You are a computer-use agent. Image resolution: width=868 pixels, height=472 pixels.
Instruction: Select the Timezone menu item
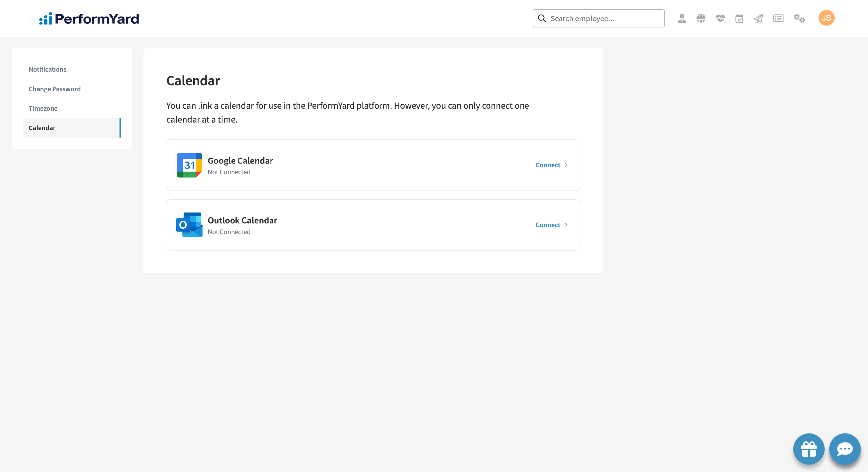[x=43, y=108]
